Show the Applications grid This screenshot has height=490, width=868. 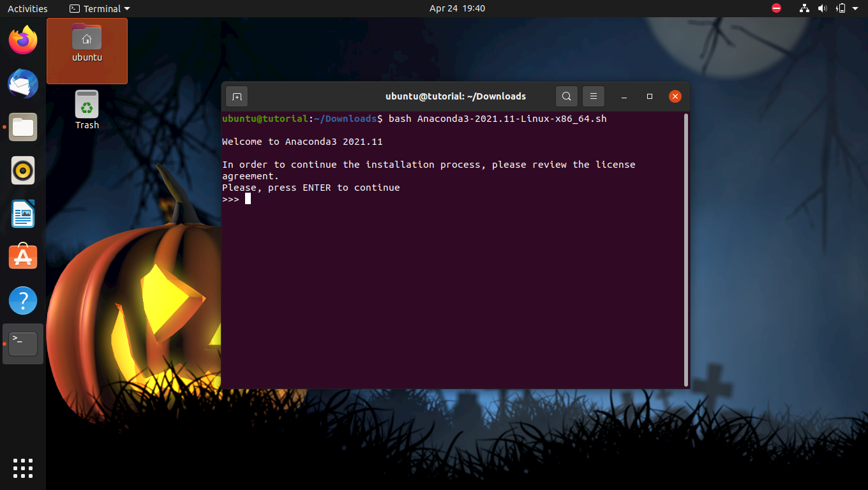(x=23, y=468)
